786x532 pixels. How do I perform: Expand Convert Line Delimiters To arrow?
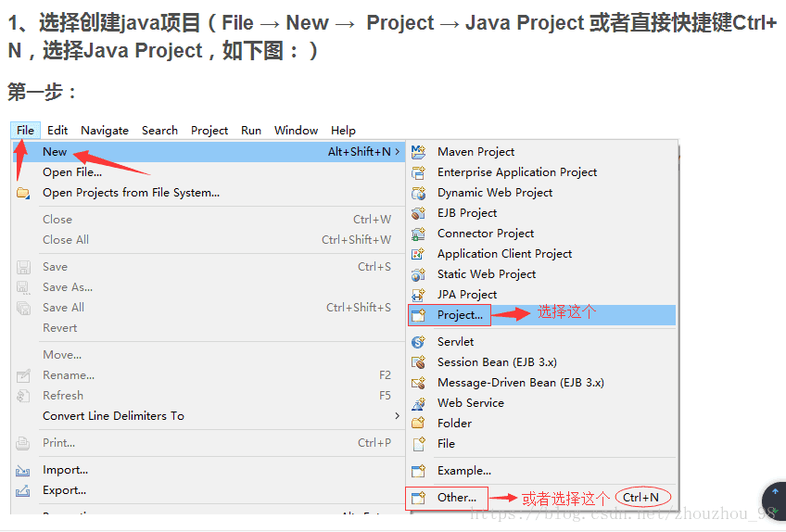(x=397, y=416)
